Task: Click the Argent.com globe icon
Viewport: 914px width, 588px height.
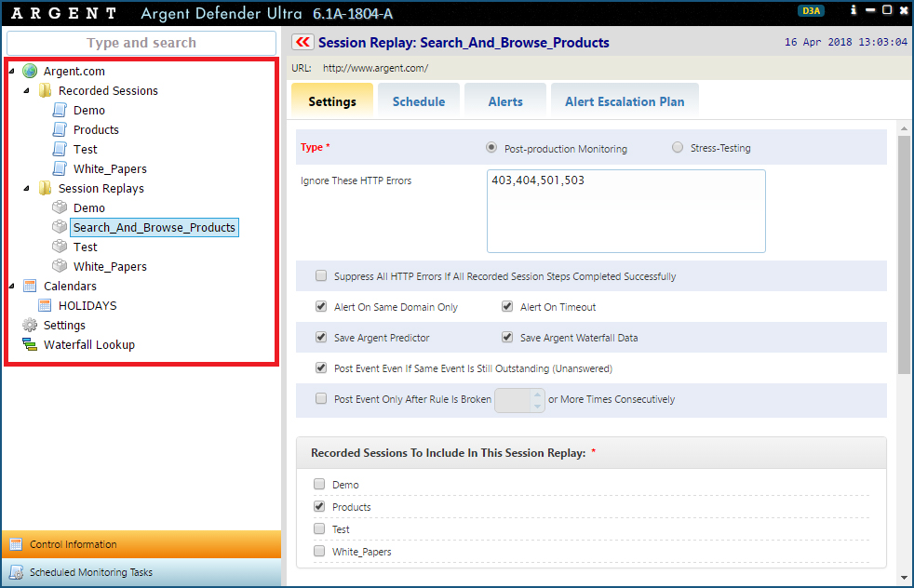Action: tap(30, 72)
